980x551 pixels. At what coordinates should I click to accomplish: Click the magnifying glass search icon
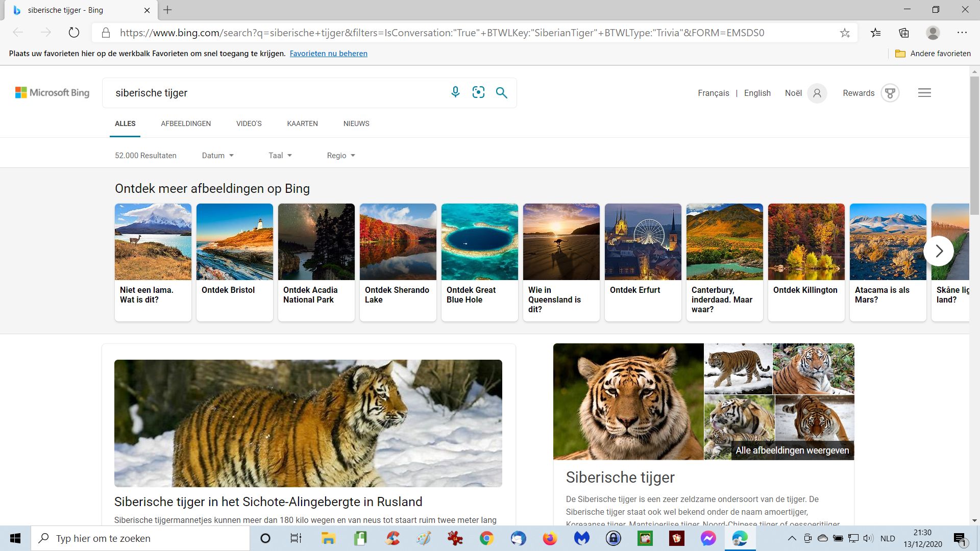pyautogui.click(x=501, y=92)
